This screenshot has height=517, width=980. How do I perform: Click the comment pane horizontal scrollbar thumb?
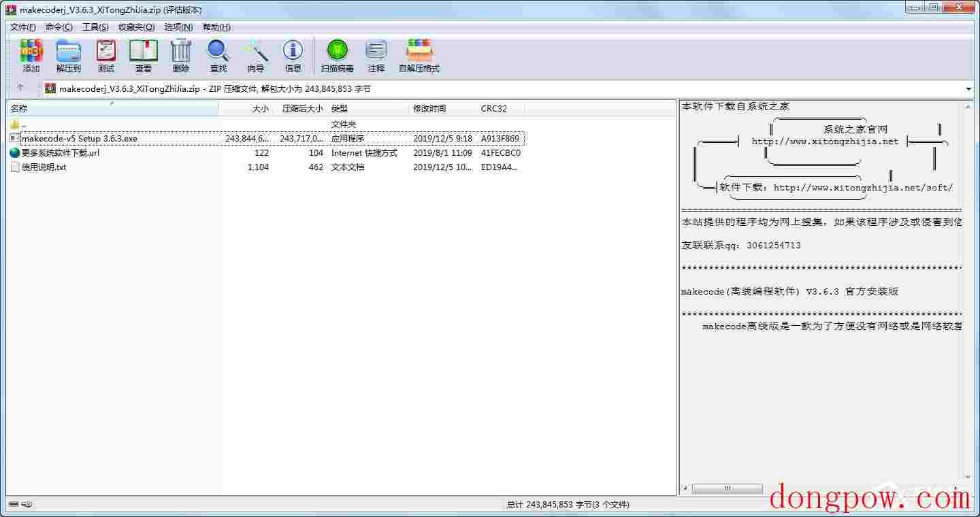[727, 488]
